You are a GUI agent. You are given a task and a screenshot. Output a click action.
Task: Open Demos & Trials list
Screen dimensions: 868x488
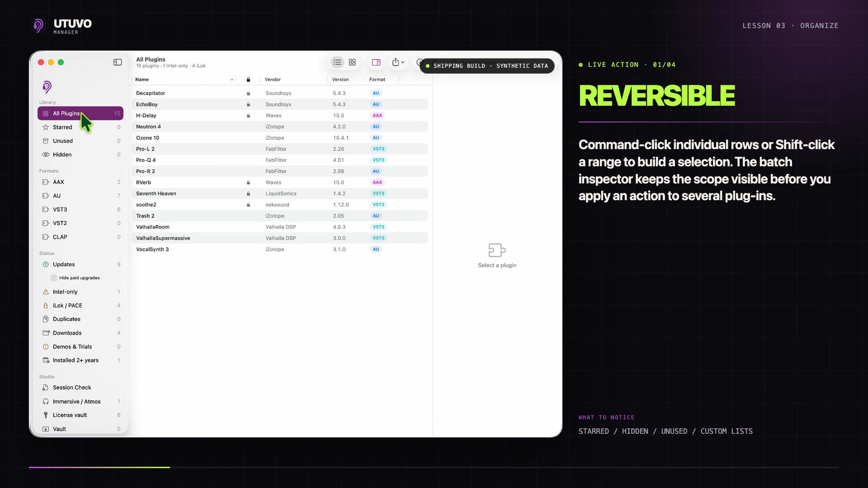80,346
